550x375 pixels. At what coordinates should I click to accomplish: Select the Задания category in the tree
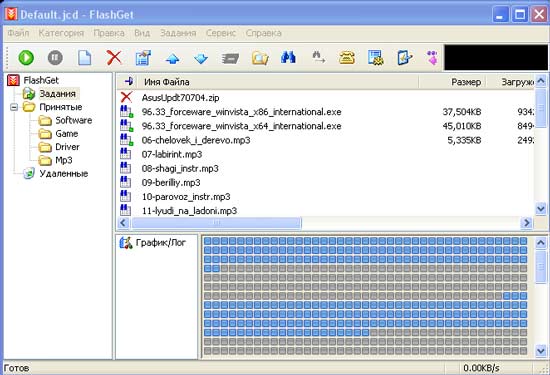point(57,94)
